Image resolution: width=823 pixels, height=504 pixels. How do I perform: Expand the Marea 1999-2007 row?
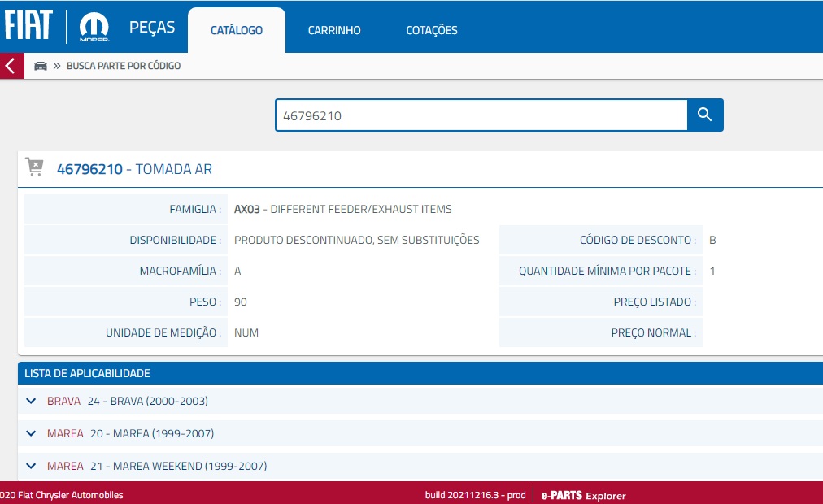pyautogui.click(x=32, y=433)
